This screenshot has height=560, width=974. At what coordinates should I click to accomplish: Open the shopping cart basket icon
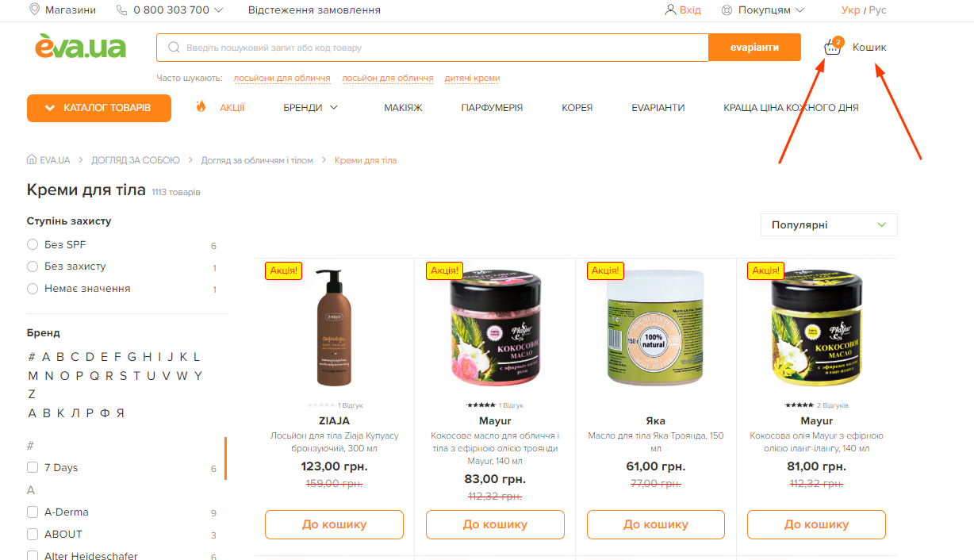tap(833, 47)
